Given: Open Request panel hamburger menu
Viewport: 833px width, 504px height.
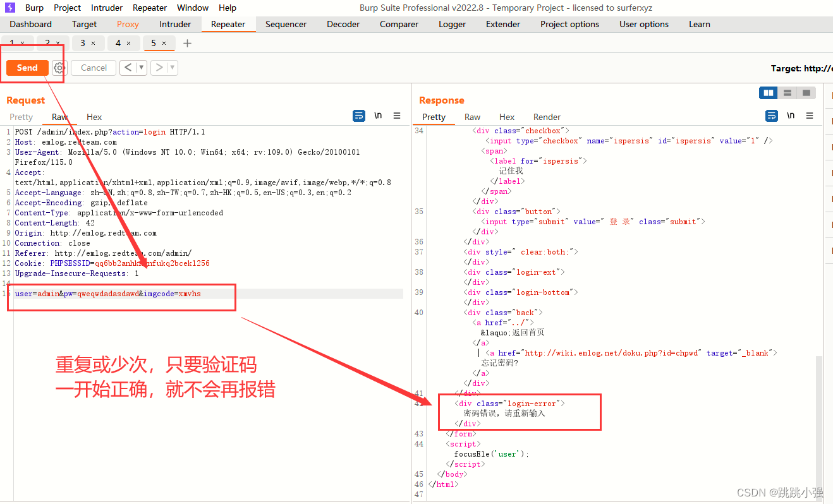Looking at the screenshot, I should pyautogui.click(x=397, y=116).
